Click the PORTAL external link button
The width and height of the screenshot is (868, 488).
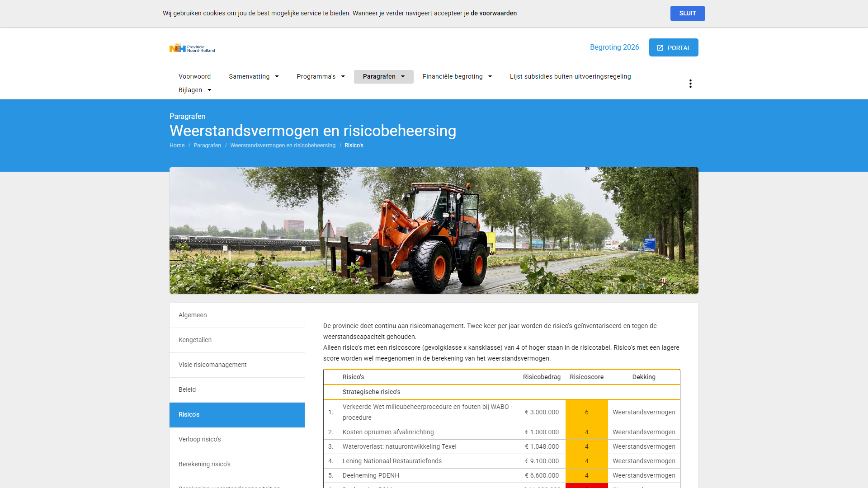pos(673,47)
